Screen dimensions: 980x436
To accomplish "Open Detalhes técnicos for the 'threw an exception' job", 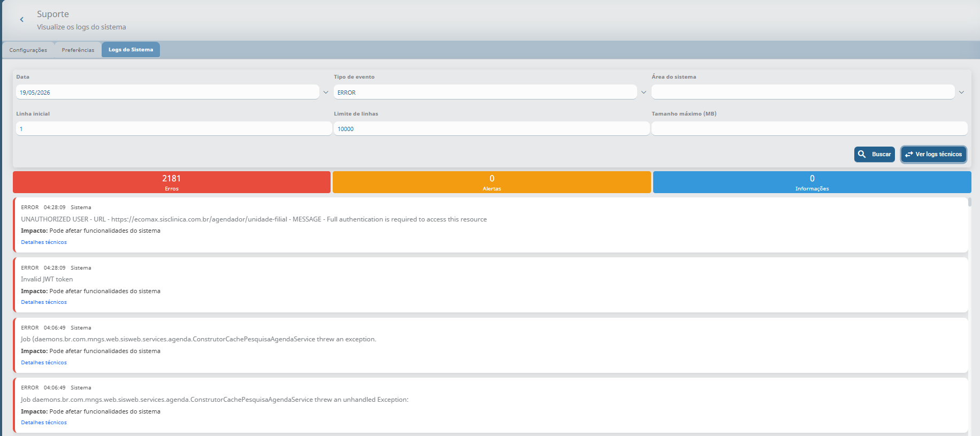I will [x=44, y=362].
